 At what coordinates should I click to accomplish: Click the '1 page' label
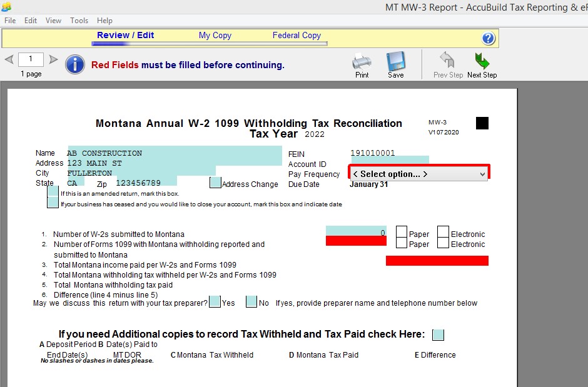(31, 74)
